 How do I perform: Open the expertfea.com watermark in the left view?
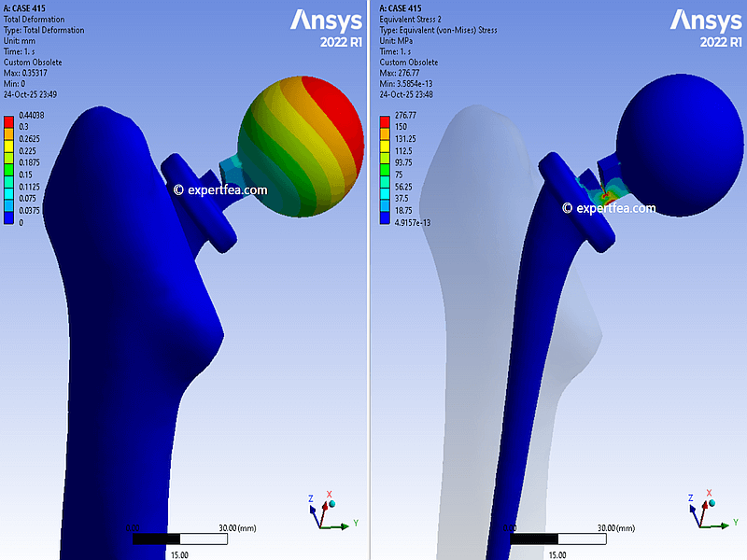(220, 189)
